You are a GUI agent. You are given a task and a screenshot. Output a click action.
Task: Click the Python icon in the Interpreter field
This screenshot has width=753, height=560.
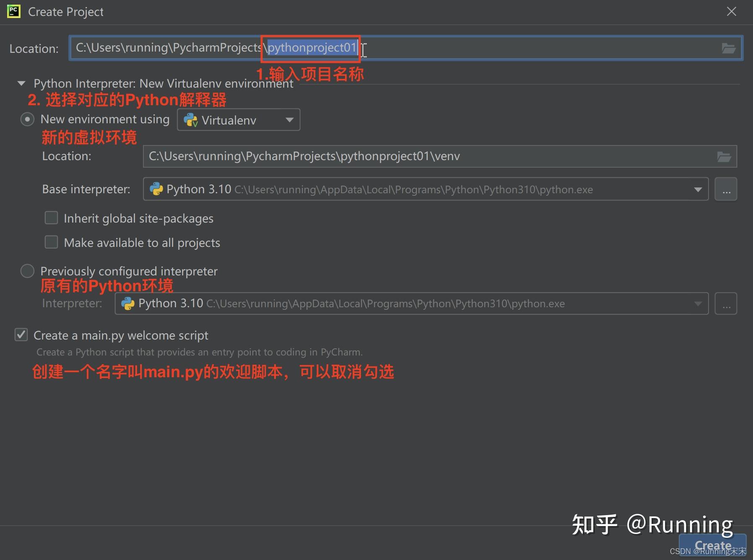[128, 303]
